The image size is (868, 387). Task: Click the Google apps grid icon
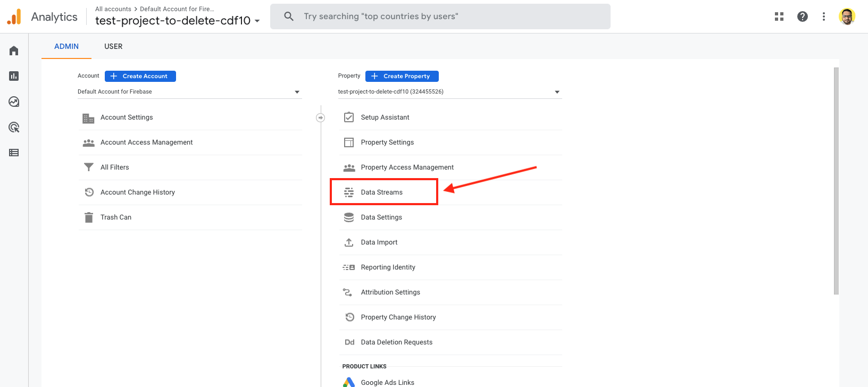tap(779, 16)
